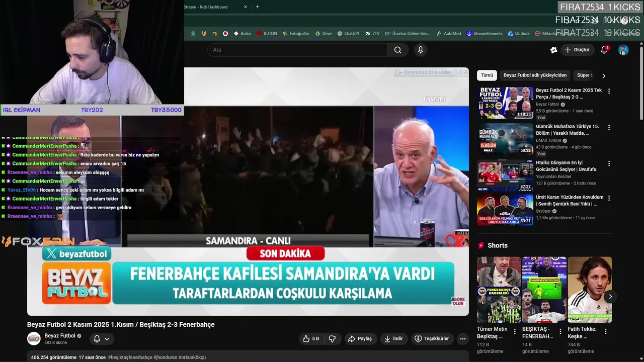This screenshot has width=644, height=362.
Task: Like the video with thumbs up
Action: coord(311,339)
